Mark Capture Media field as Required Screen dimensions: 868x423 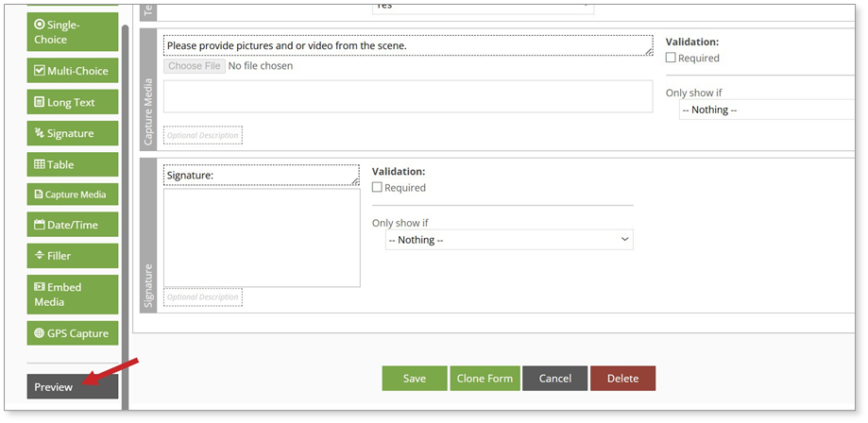pos(671,58)
